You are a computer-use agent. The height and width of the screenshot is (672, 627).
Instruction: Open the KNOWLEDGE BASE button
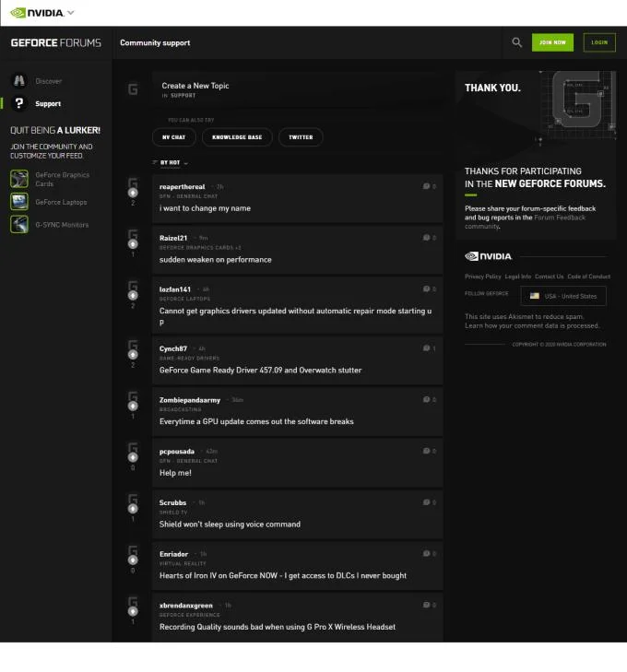point(237,137)
